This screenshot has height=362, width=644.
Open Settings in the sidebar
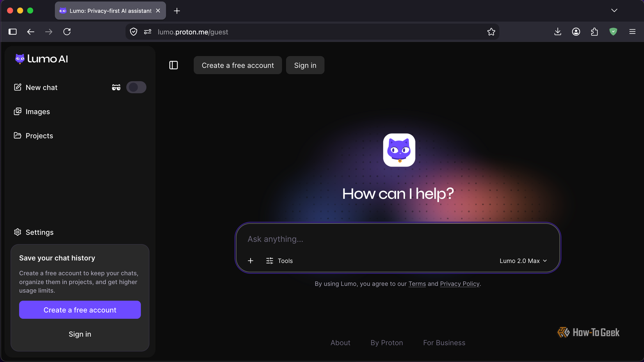34,232
